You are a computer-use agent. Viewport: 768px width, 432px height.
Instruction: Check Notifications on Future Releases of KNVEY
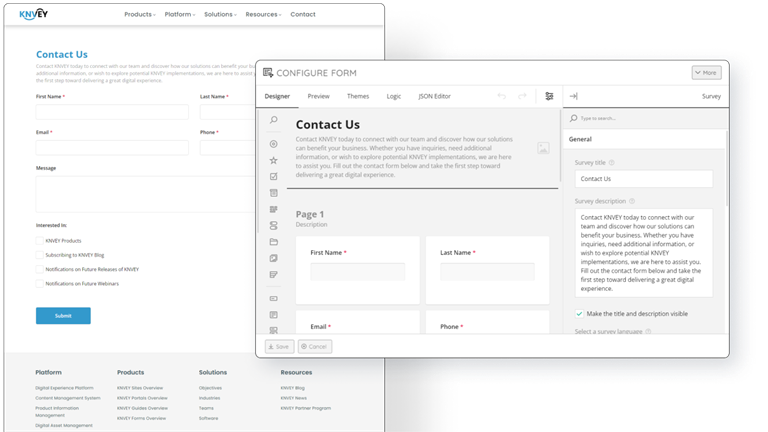point(40,269)
